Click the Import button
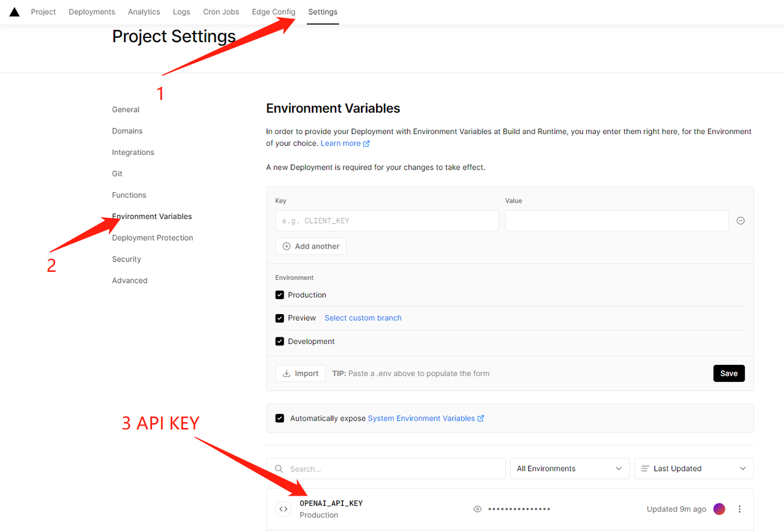This screenshot has width=784, height=532. [x=300, y=373]
